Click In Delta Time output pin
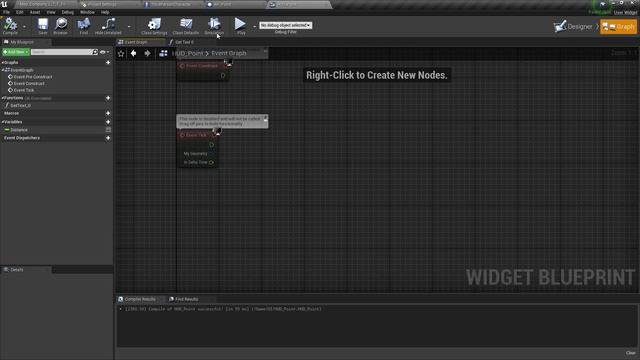Screen dimensions: 640x360 [211, 162]
